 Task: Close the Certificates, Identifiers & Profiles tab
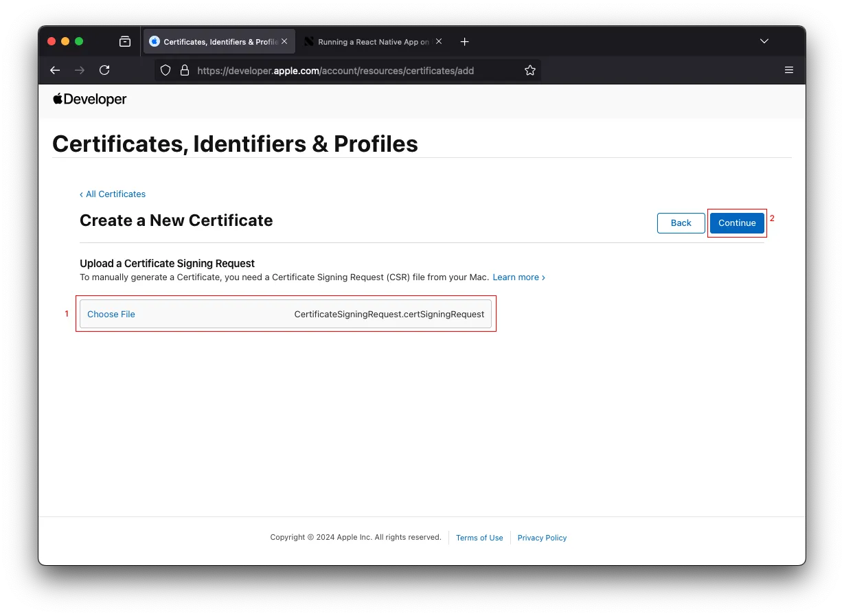(x=284, y=42)
